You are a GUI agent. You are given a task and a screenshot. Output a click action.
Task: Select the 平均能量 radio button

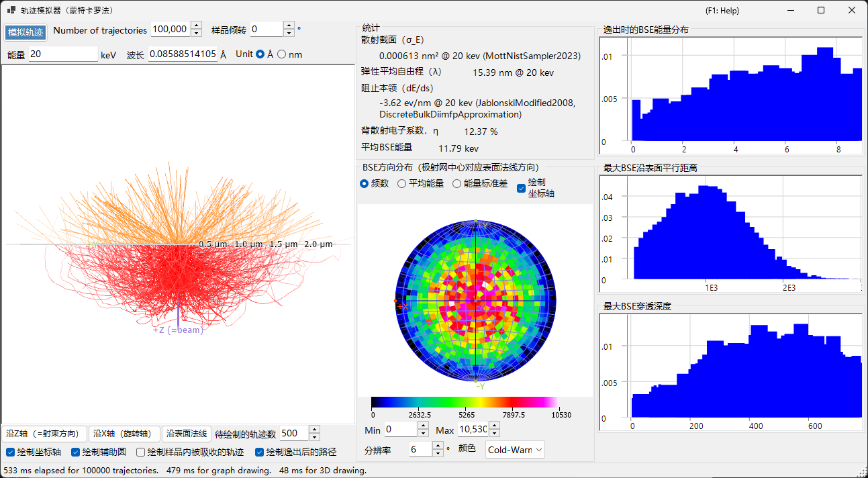[x=402, y=183]
